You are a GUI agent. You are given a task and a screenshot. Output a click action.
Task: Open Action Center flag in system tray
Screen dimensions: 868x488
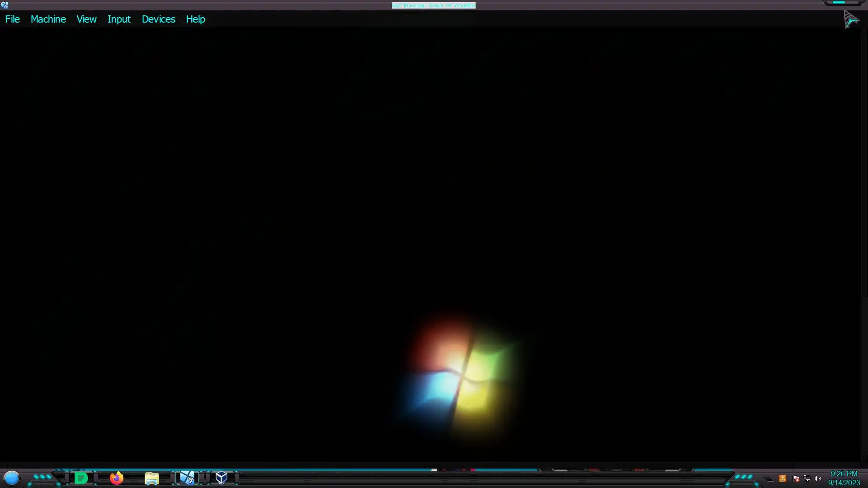point(796,479)
